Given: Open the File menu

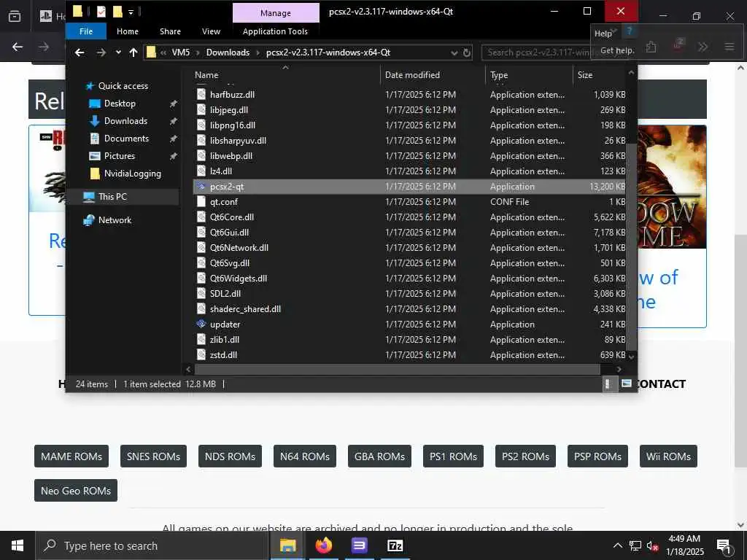Looking at the screenshot, I should pyautogui.click(x=86, y=31).
